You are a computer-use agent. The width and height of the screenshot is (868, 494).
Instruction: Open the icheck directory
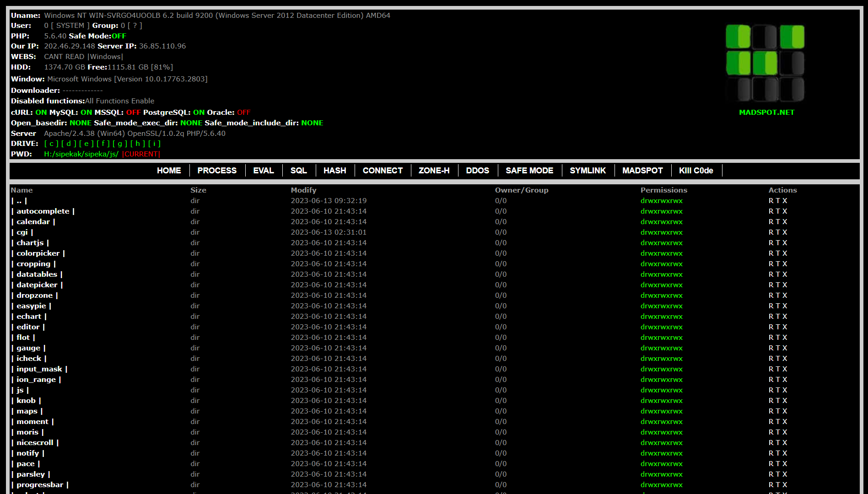(x=29, y=359)
